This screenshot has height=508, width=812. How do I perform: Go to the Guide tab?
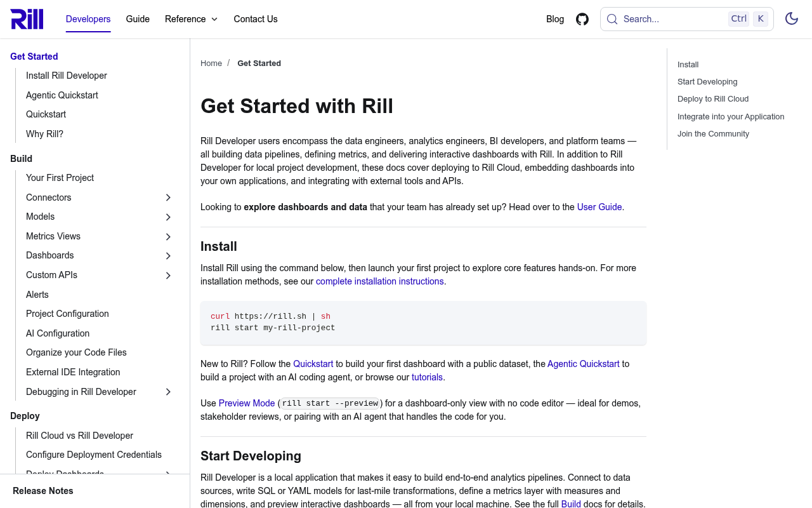138,19
